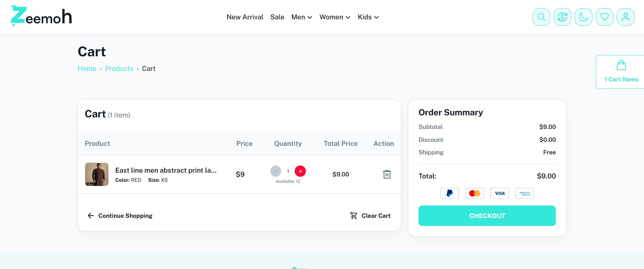
Task: Open the floating cart bag widget
Action: (x=621, y=72)
